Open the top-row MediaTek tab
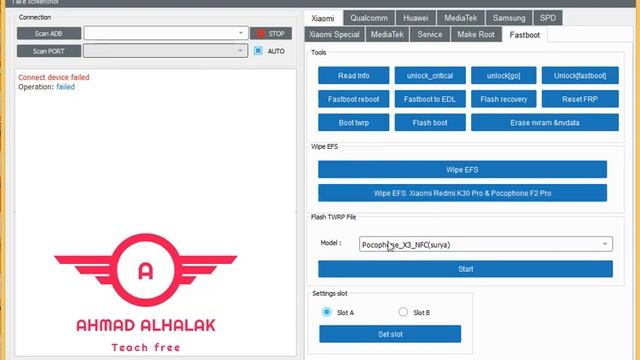 (x=461, y=18)
